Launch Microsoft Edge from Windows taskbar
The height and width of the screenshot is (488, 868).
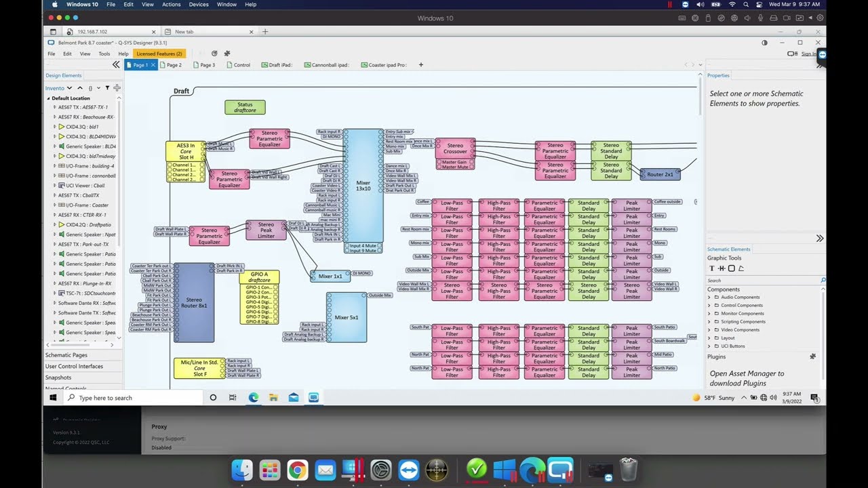pyautogui.click(x=253, y=398)
